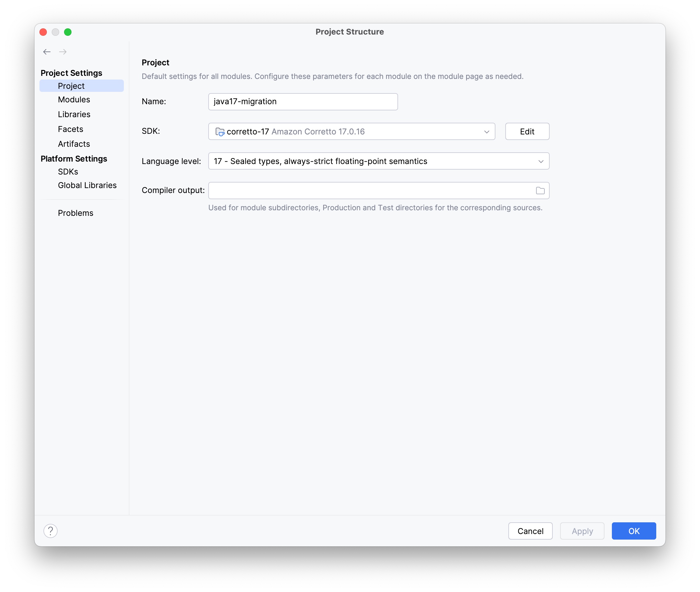Screen dimensions: 700x592
Task: Cancel the Project Structure dialog
Action: (530, 531)
